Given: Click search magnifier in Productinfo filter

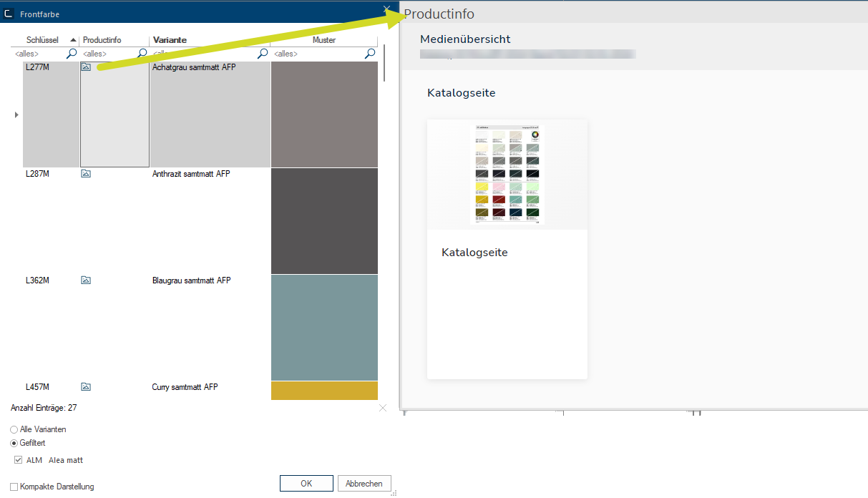Looking at the screenshot, I should [x=142, y=53].
